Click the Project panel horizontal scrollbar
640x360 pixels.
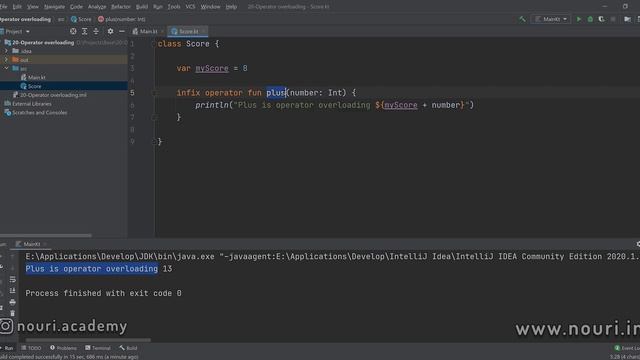click(46, 236)
